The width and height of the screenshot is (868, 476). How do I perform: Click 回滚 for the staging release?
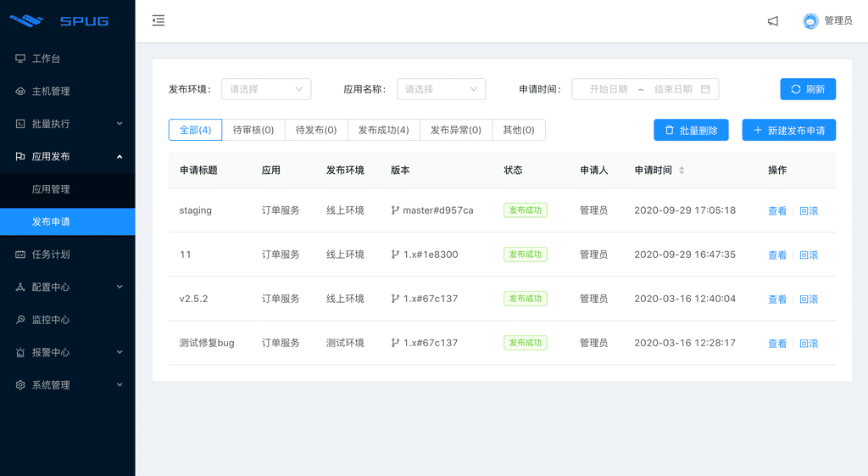click(x=809, y=211)
